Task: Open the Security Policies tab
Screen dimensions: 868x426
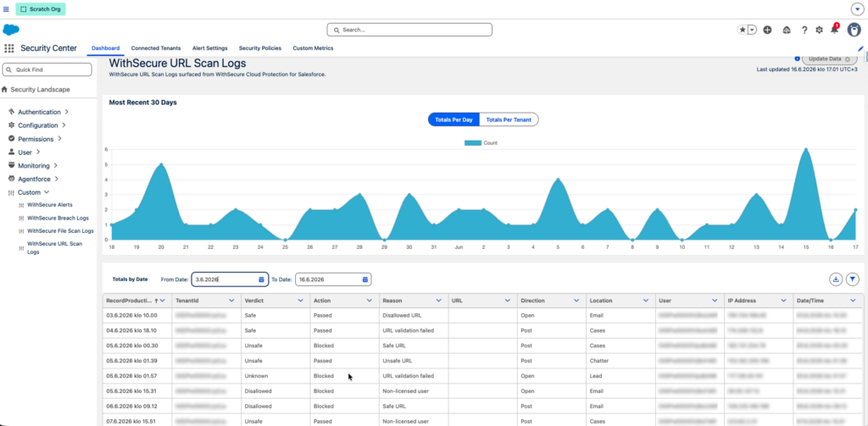Action: pyautogui.click(x=259, y=48)
